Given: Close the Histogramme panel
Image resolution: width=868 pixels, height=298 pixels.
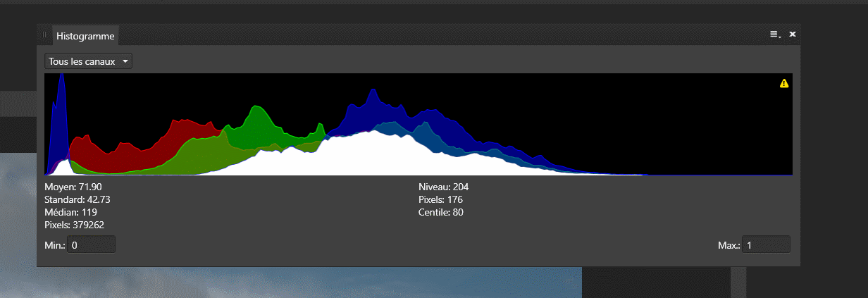Looking at the screenshot, I should click(793, 34).
